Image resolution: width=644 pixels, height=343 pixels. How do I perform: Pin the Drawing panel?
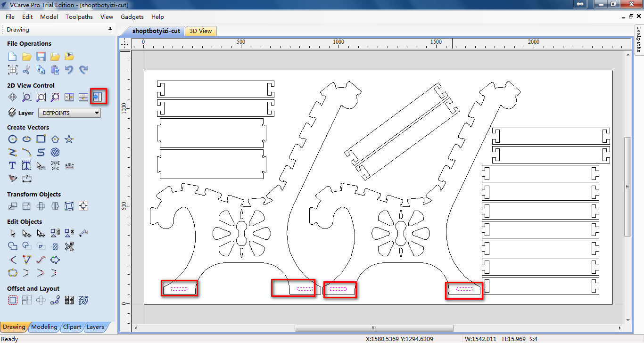coord(110,29)
